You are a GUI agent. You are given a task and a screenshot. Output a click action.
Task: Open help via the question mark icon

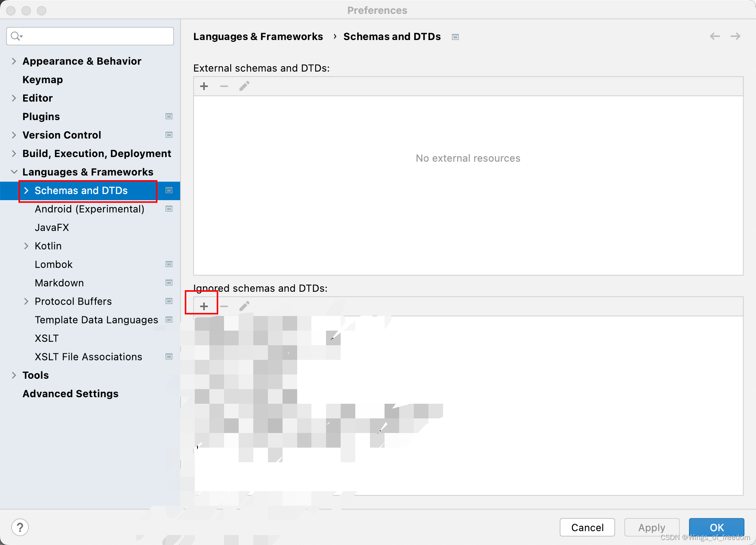(x=20, y=527)
